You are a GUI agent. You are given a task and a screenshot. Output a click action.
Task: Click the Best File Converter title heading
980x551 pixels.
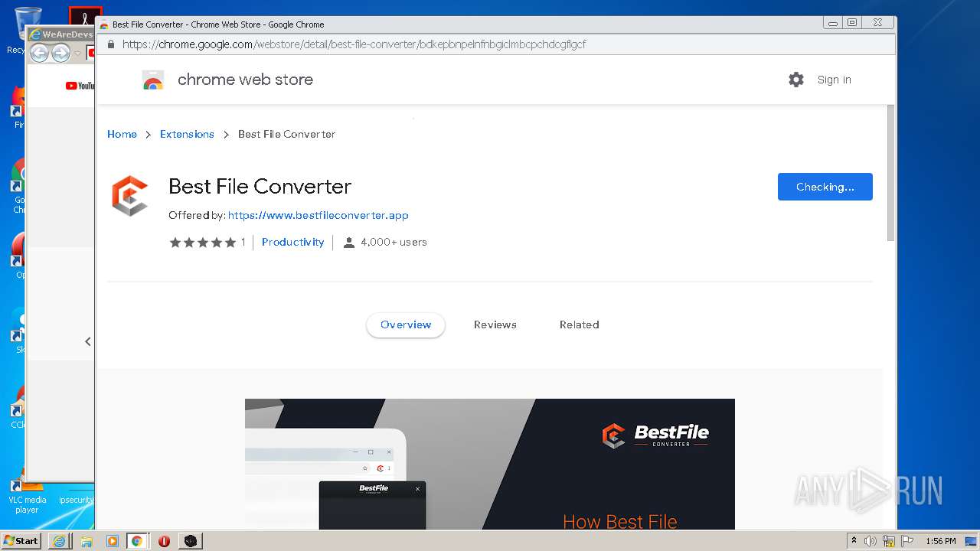260,186
